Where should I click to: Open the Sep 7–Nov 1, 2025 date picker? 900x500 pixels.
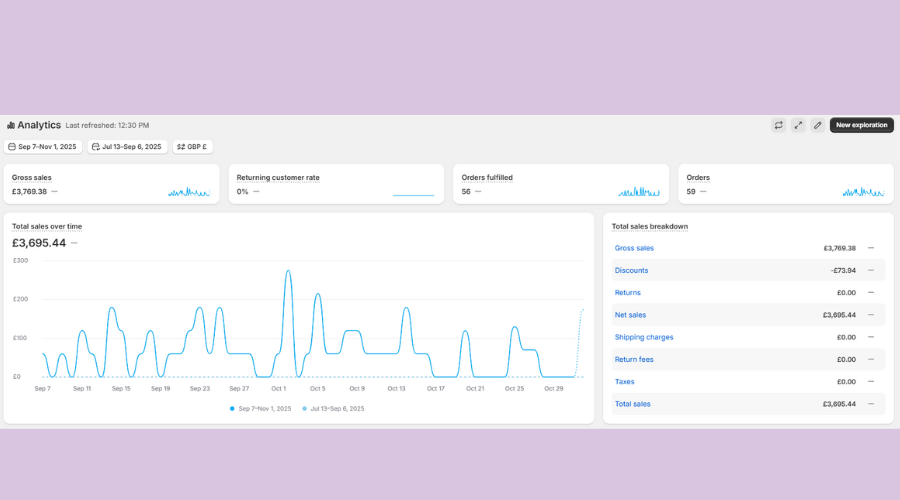43,147
